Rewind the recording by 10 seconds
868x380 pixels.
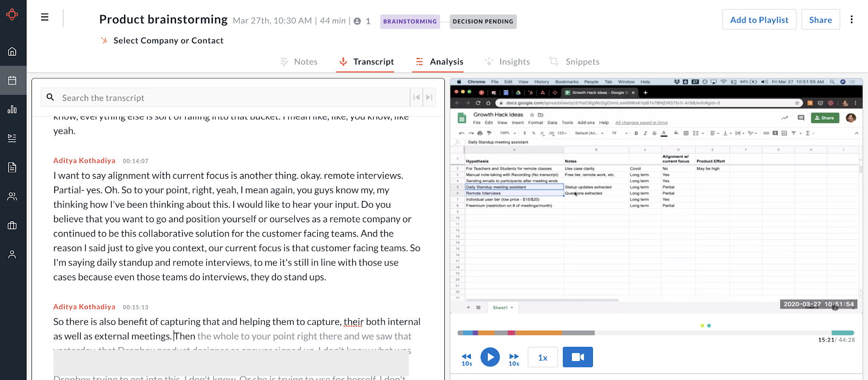pos(467,359)
